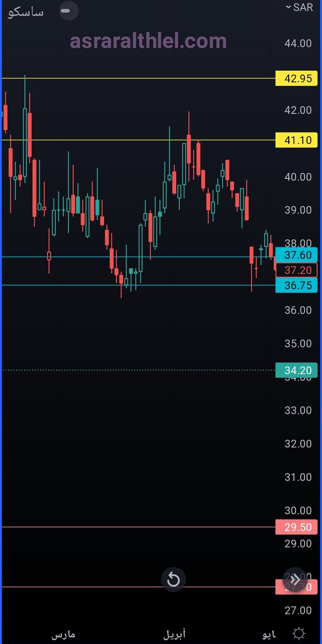Click the 32.00 price axis value
This screenshot has width=322, height=644.
[x=298, y=443]
